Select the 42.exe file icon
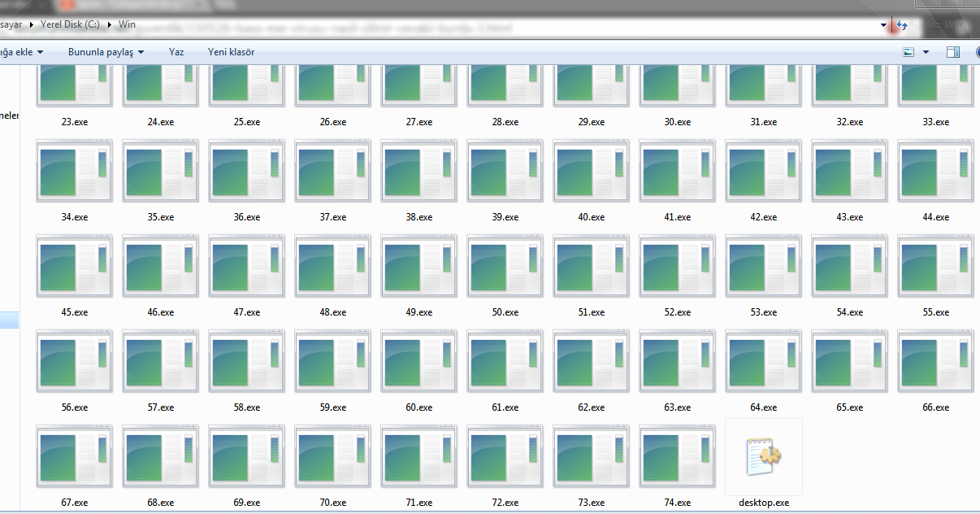The image size is (980, 514). pyautogui.click(x=764, y=171)
